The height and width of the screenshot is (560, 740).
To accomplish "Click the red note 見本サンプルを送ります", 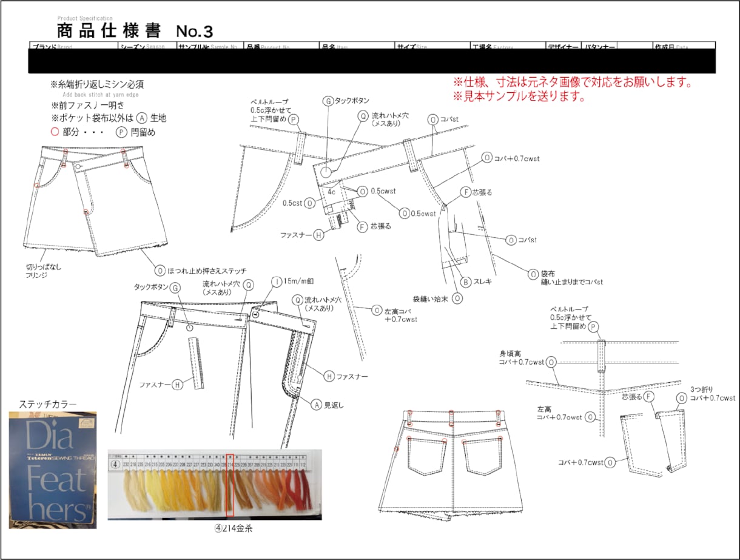I will (x=519, y=96).
